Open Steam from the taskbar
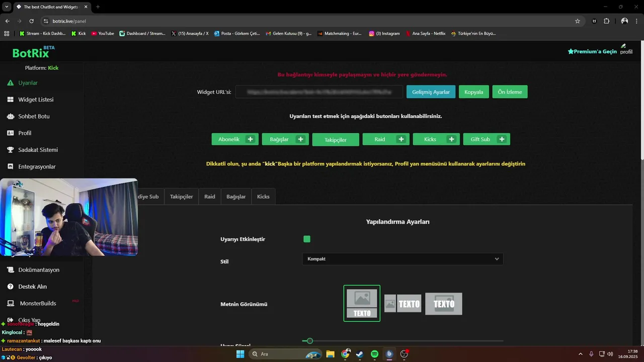644x362 pixels. (x=360, y=354)
